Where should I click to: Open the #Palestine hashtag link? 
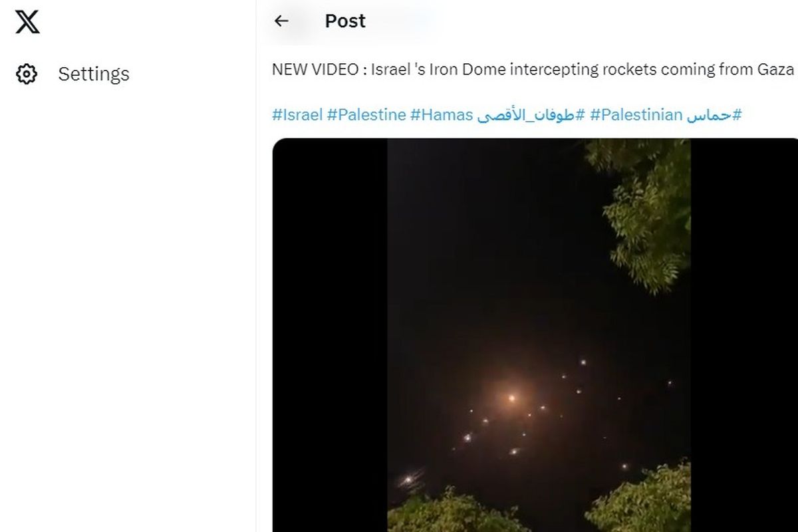point(366,115)
